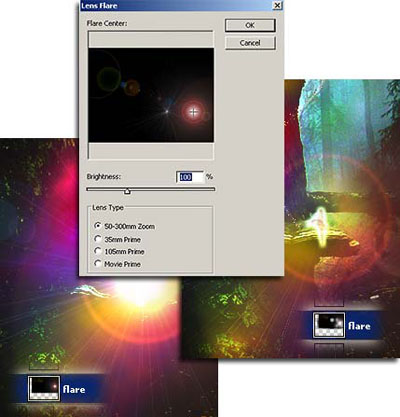Click the 'Brightness:' label
The width and height of the screenshot is (400, 417).
(104, 177)
